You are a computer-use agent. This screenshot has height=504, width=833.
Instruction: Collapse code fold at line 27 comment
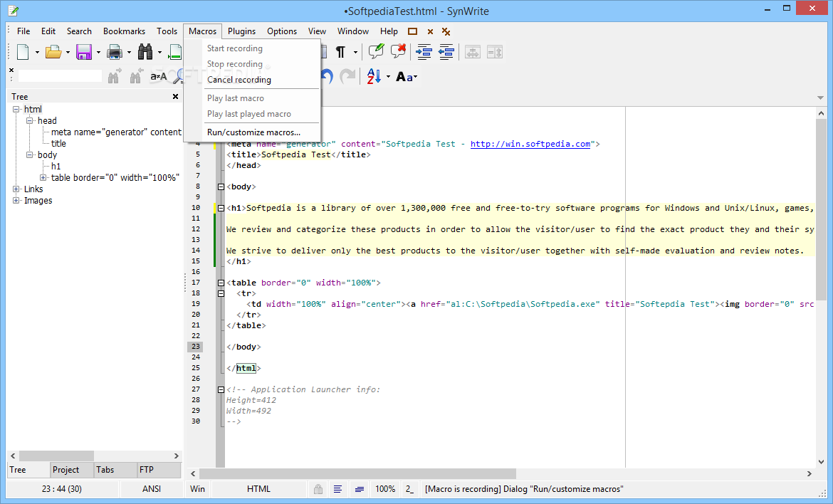point(221,390)
